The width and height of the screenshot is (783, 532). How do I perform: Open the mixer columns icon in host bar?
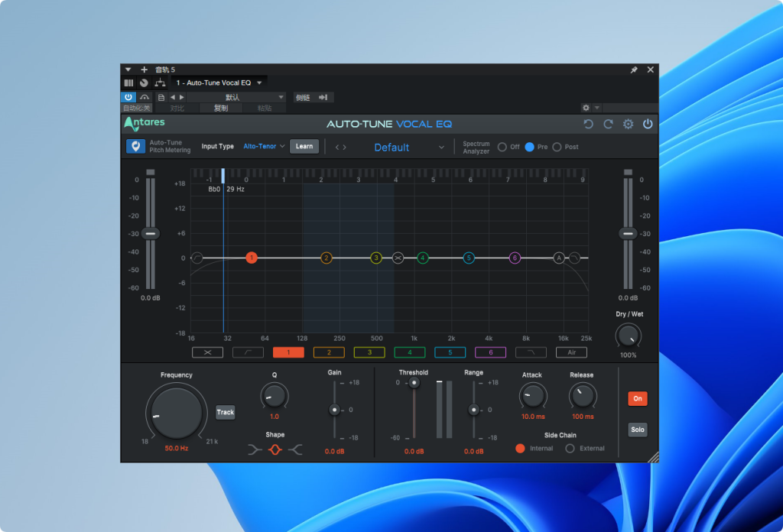(128, 83)
